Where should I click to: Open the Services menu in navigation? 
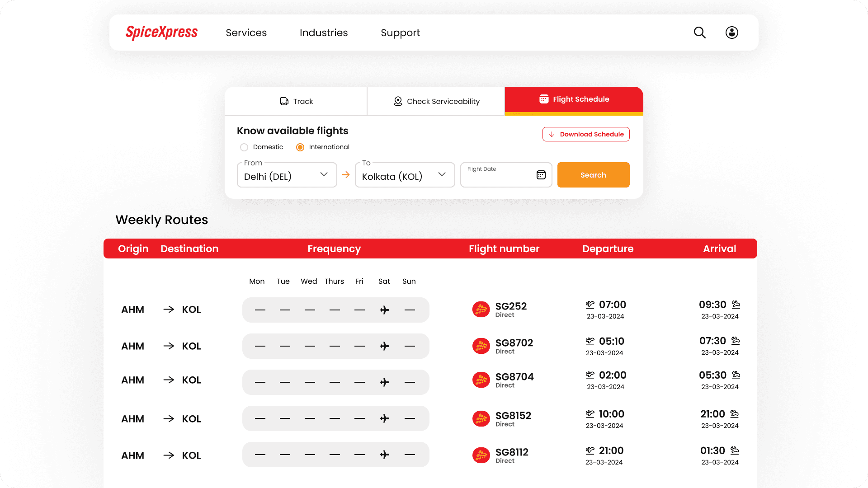coord(246,33)
